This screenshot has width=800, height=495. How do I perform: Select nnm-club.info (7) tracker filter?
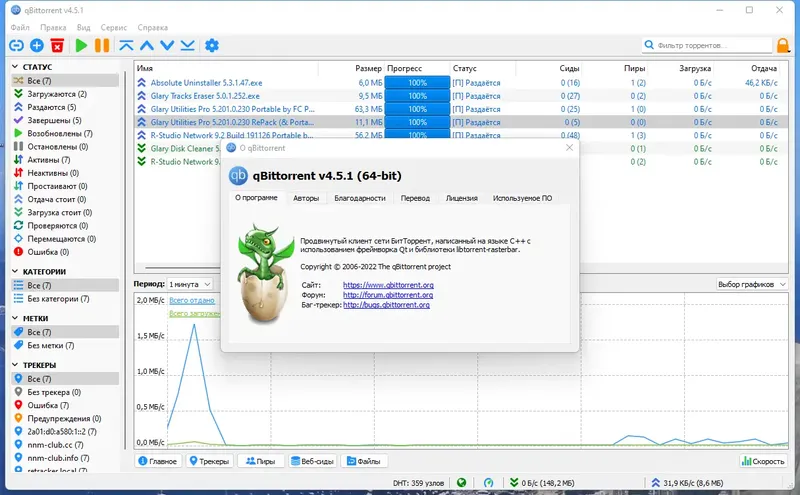point(65,458)
